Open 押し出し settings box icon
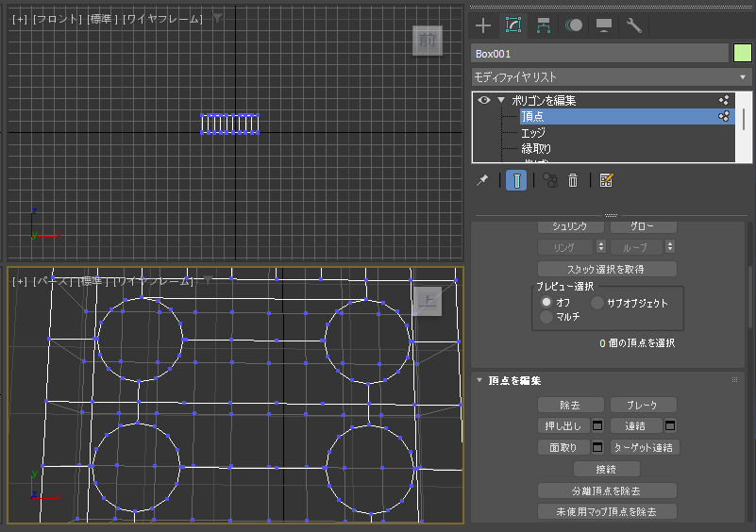Viewport: 756px width, 532px height. pos(597,426)
